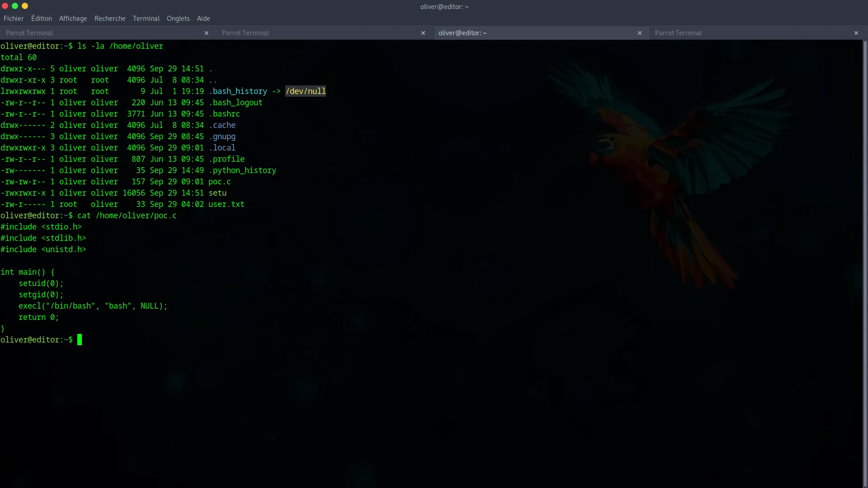Click the poc.c filename in ls output
This screenshot has height=488, width=868.
(219, 182)
